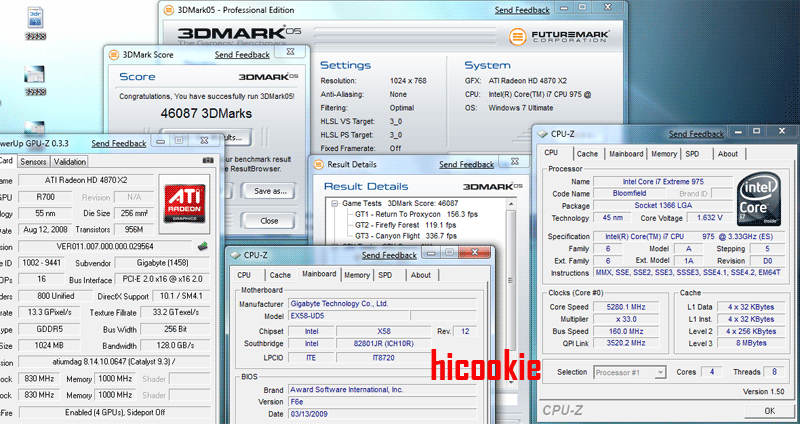Open the Validation tab in GPU-Z
800x424 pixels.
coord(69,162)
